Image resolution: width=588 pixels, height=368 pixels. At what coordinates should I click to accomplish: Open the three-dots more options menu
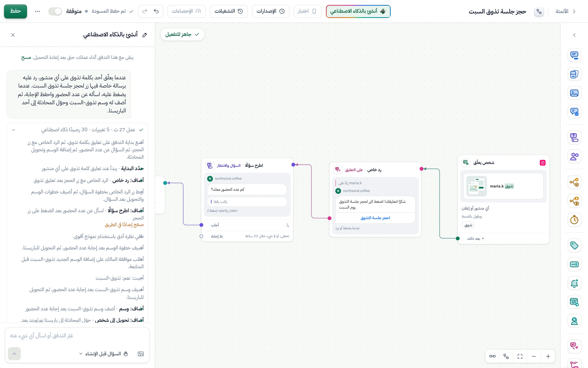point(37,11)
